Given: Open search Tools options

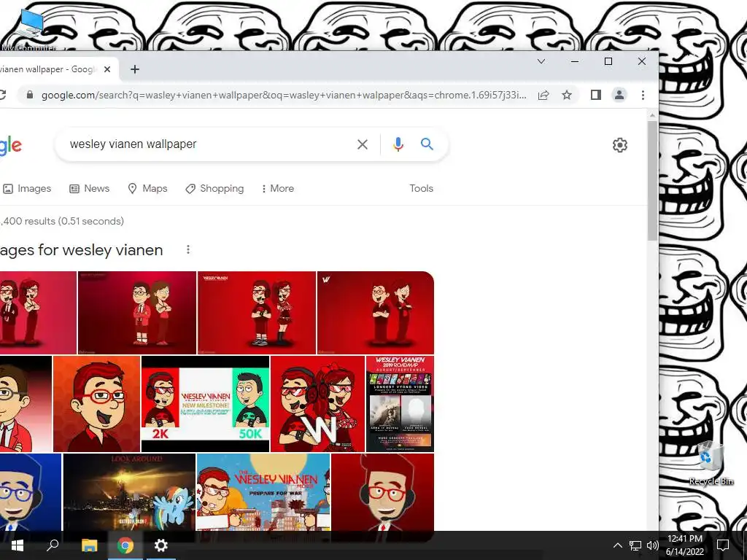Looking at the screenshot, I should tap(421, 189).
